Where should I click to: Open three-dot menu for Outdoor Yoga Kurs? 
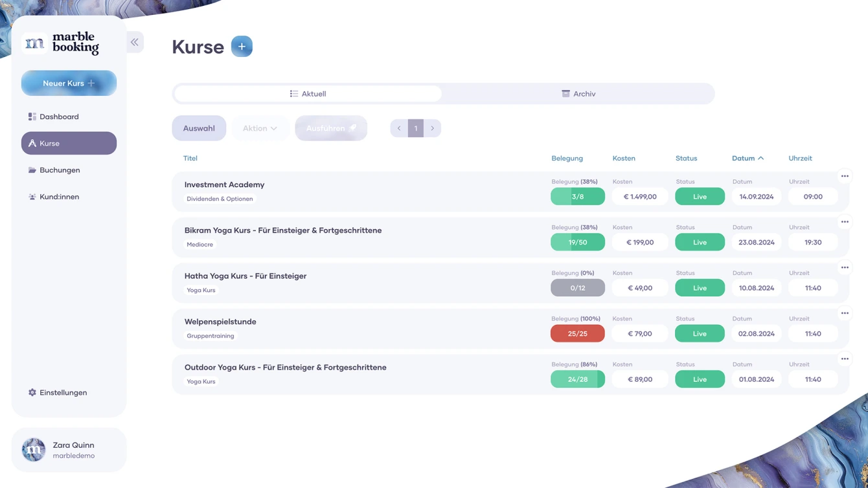click(x=845, y=359)
